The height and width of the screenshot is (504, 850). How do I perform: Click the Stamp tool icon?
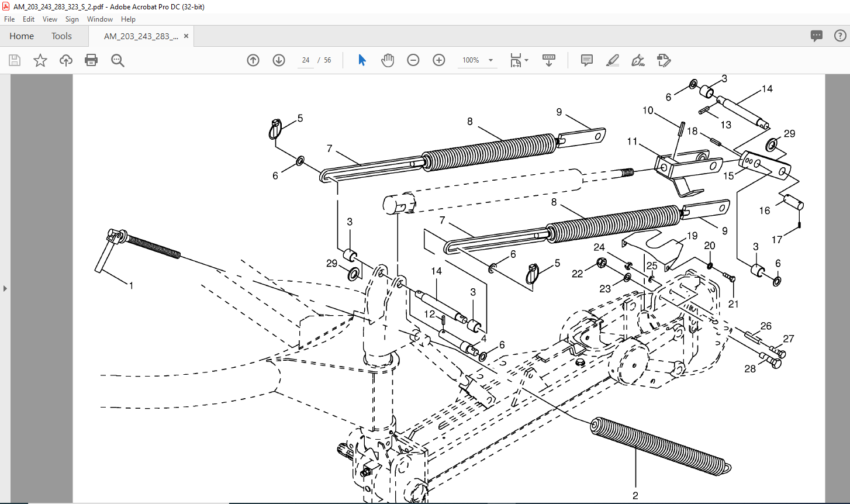tap(664, 60)
